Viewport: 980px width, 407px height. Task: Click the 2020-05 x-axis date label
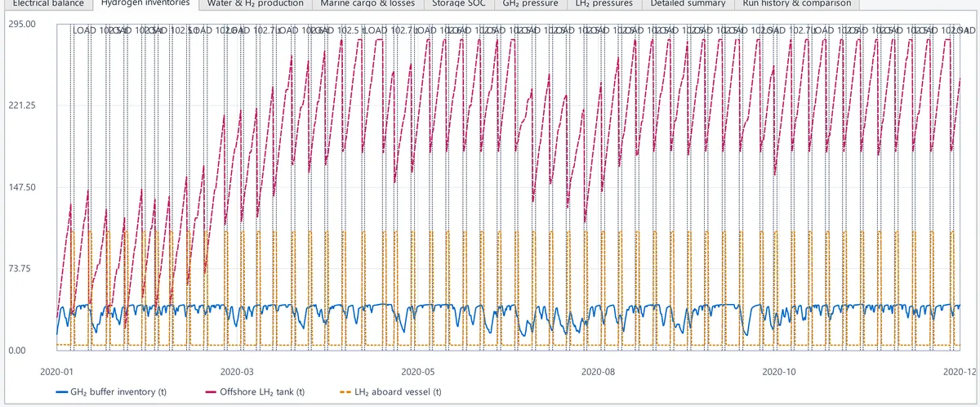417,372
